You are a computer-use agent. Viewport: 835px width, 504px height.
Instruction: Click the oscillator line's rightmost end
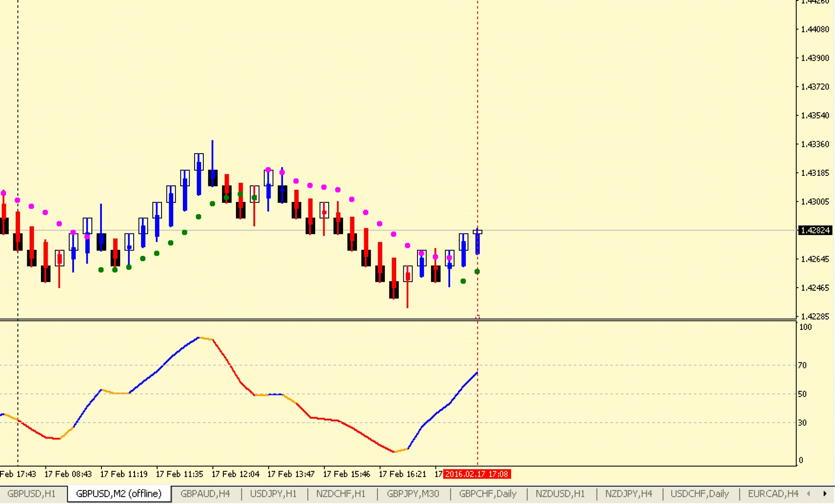click(477, 372)
